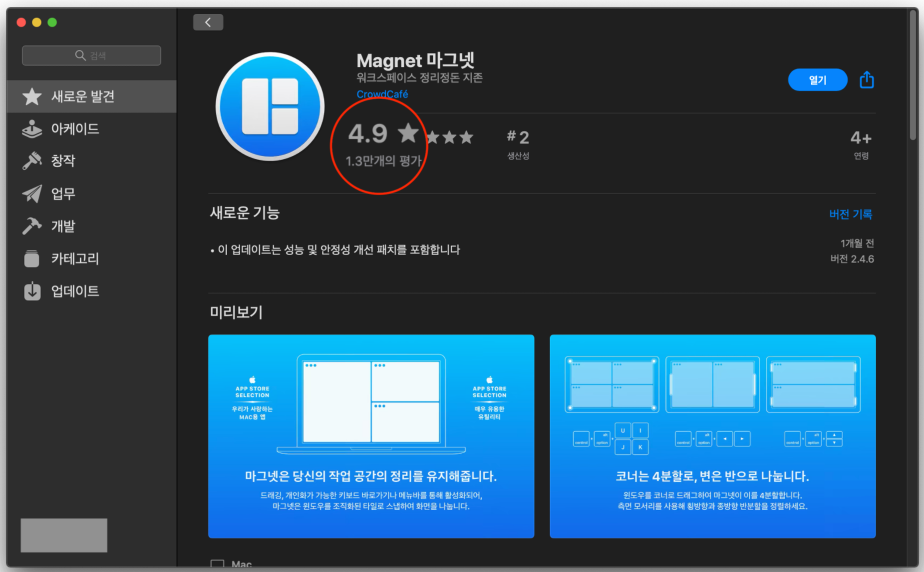Click the 4+ 연령 age rating
Image resolution: width=924 pixels, height=572 pixels.
(861, 144)
